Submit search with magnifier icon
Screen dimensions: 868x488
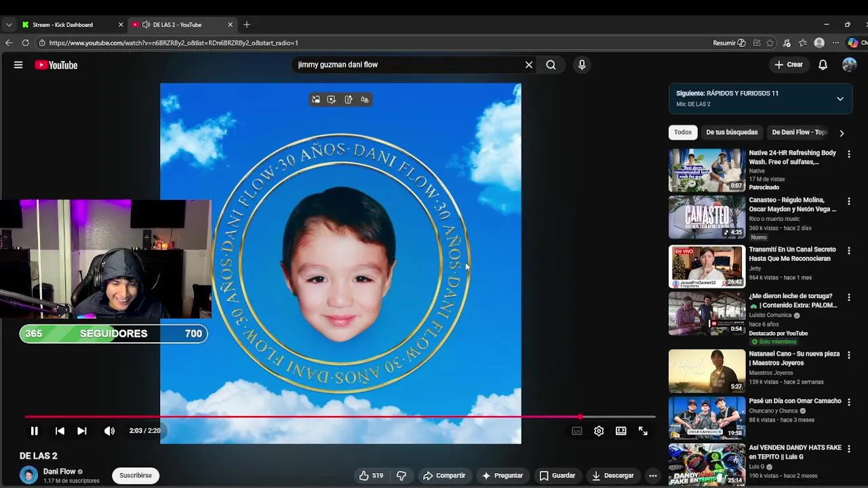551,65
